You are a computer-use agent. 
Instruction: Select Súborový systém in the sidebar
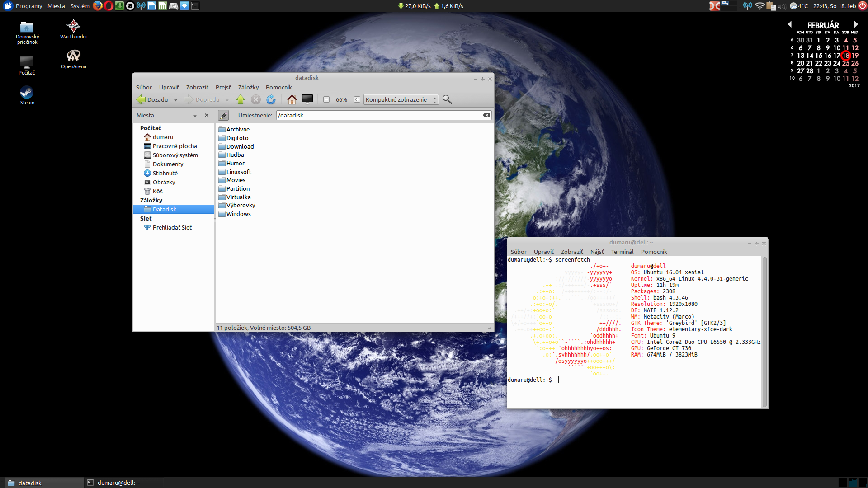(175, 155)
